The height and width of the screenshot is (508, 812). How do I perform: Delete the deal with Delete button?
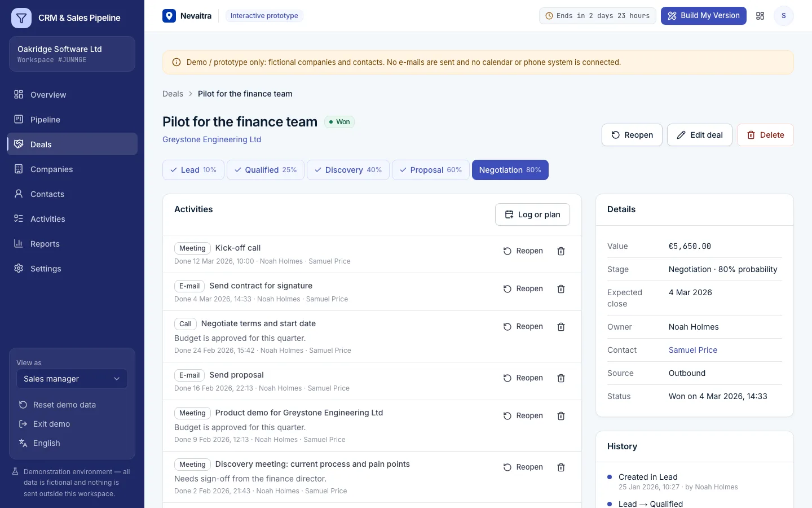pyautogui.click(x=765, y=135)
